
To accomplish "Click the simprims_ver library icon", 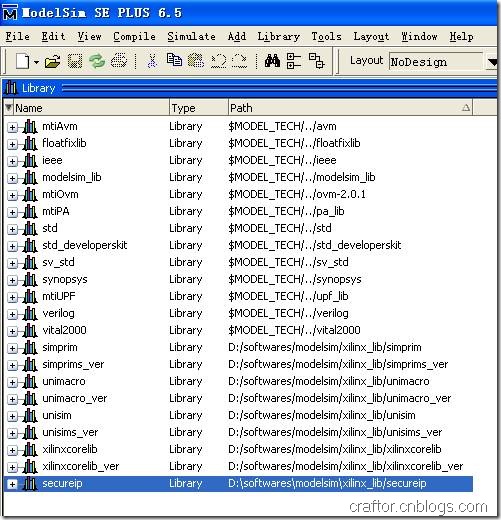I will coord(30,364).
